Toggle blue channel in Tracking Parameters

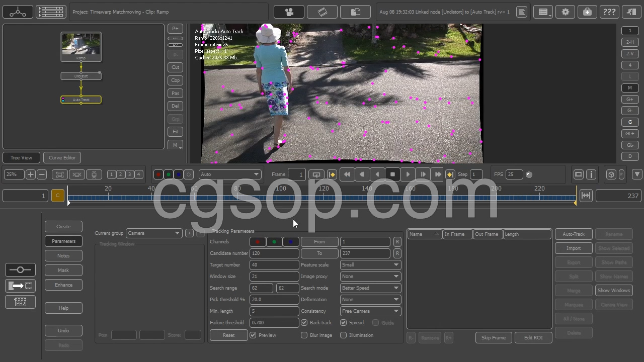click(291, 242)
